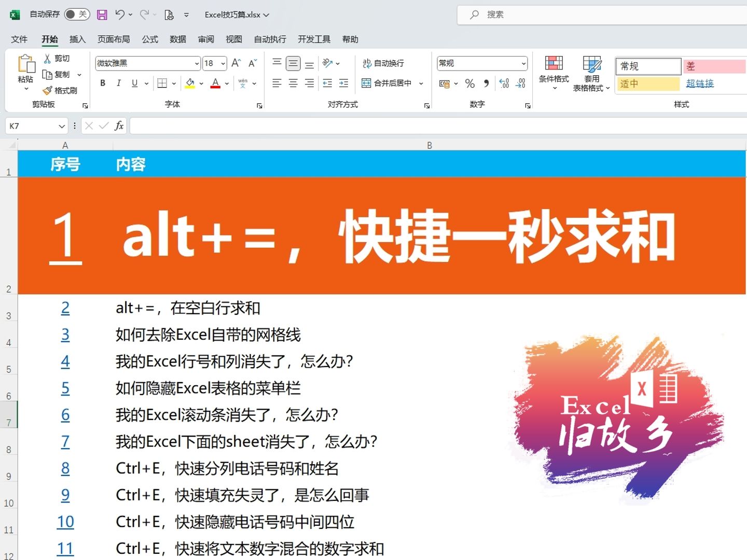Click the Search (搜索) box

602,15
